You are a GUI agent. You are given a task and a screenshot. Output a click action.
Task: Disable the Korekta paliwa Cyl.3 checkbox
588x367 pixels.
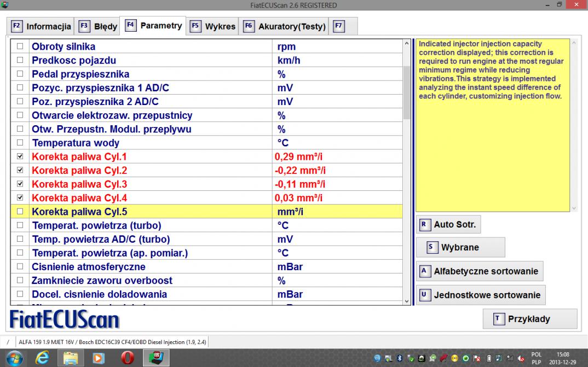[20, 184]
